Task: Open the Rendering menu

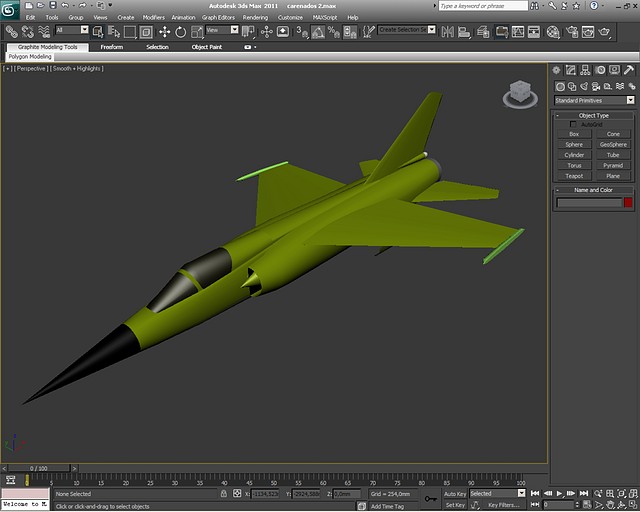Action: tap(255, 18)
